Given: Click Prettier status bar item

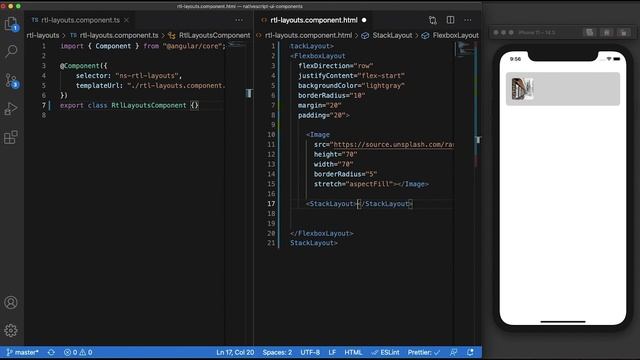Looking at the screenshot, I should pyautogui.click(x=424, y=352).
